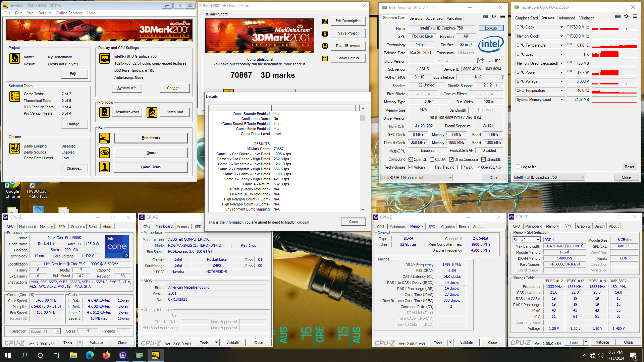Click the ResultBrowser magnifier icon in Pro Tools
The height and width of the screenshot is (362, 644).
(105, 112)
